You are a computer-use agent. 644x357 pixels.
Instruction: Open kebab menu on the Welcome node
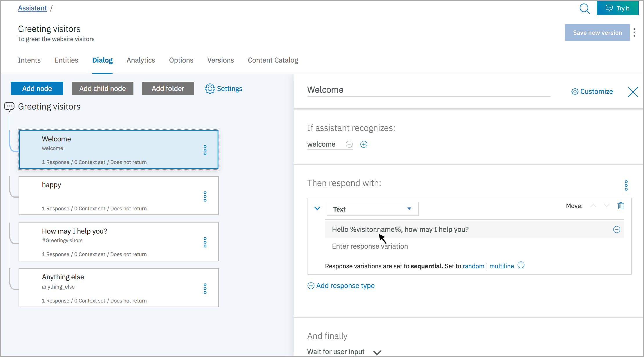click(205, 150)
